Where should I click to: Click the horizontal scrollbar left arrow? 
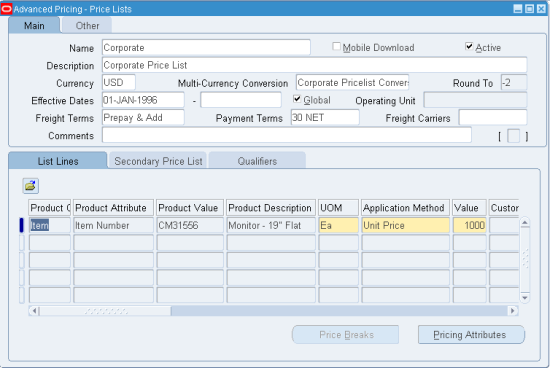(x=34, y=311)
